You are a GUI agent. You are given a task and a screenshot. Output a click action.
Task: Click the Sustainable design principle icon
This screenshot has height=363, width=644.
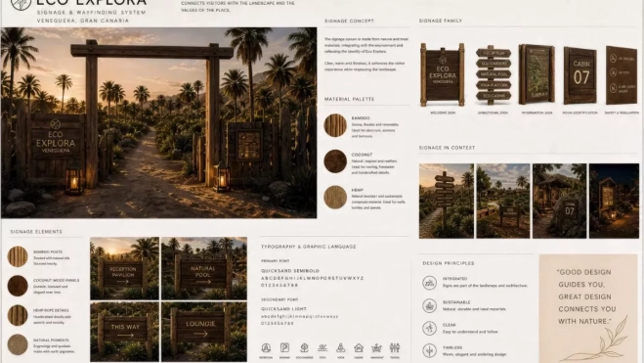(x=430, y=306)
